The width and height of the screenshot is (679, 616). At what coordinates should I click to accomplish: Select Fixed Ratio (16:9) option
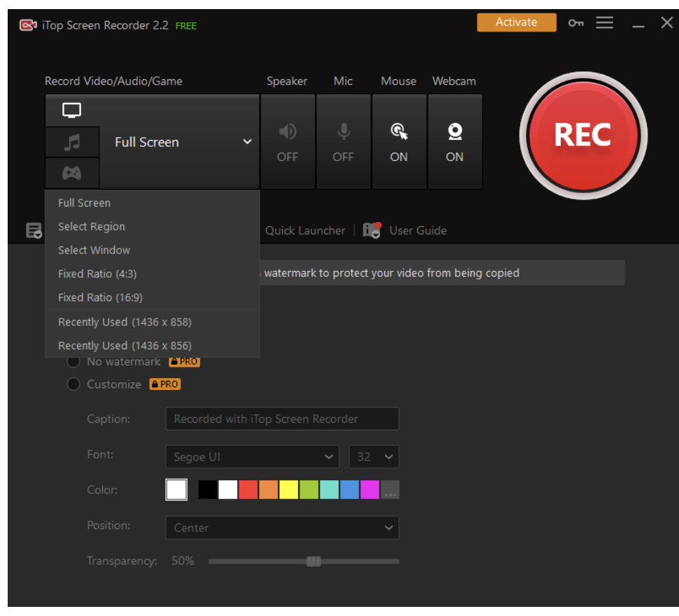153,297
